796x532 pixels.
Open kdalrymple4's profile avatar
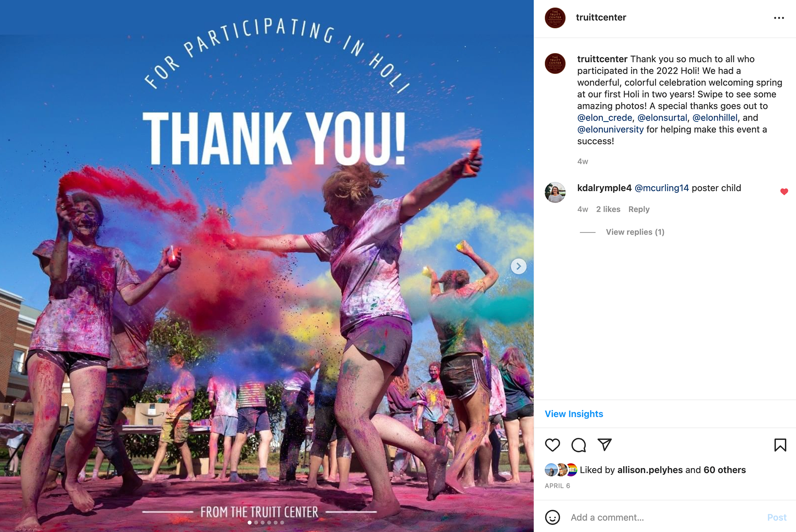[x=555, y=192]
